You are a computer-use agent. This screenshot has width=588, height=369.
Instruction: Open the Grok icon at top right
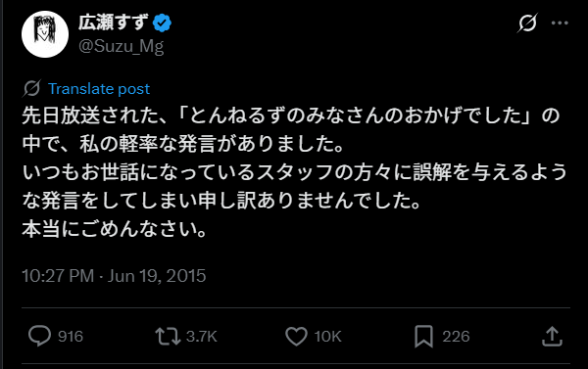[x=527, y=23]
